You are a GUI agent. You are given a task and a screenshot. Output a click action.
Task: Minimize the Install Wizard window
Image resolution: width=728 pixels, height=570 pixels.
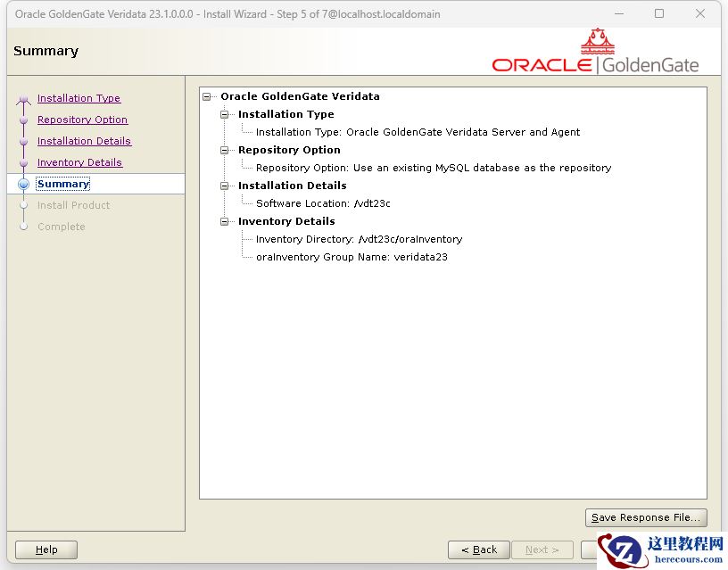point(619,14)
